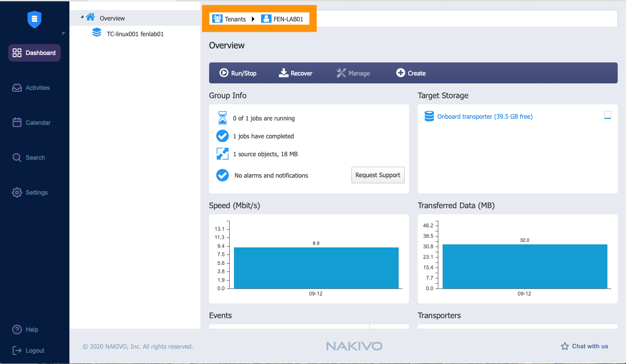Click the Dashboard grid icon
Viewport: 626px width, 364px height.
tap(17, 53)
